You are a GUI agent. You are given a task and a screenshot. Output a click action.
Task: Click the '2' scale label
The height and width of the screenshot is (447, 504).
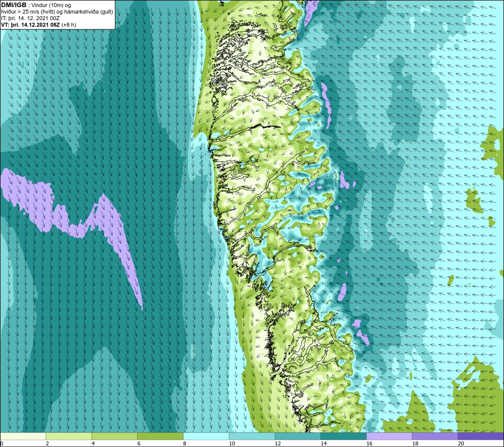point(47,443)
